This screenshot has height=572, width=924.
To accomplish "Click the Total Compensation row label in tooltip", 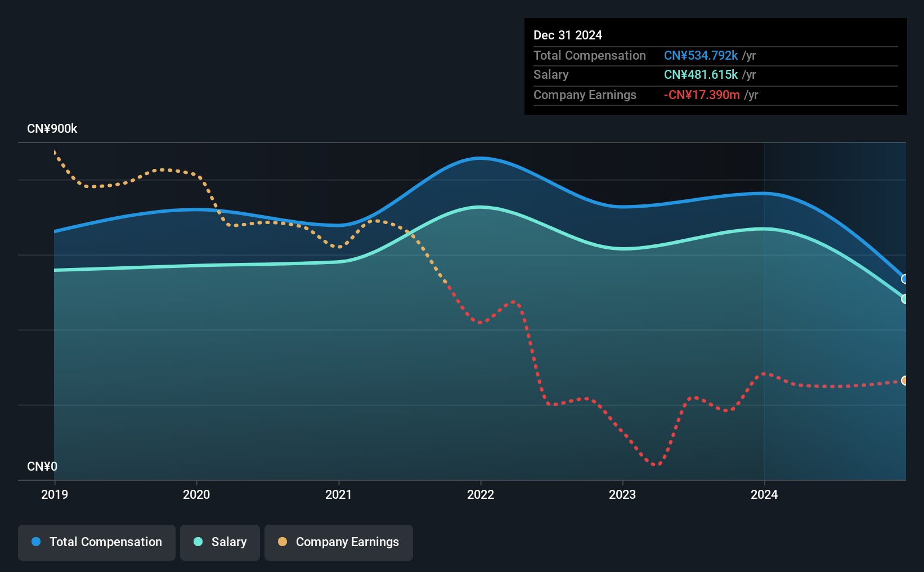I will click(590, 55).
